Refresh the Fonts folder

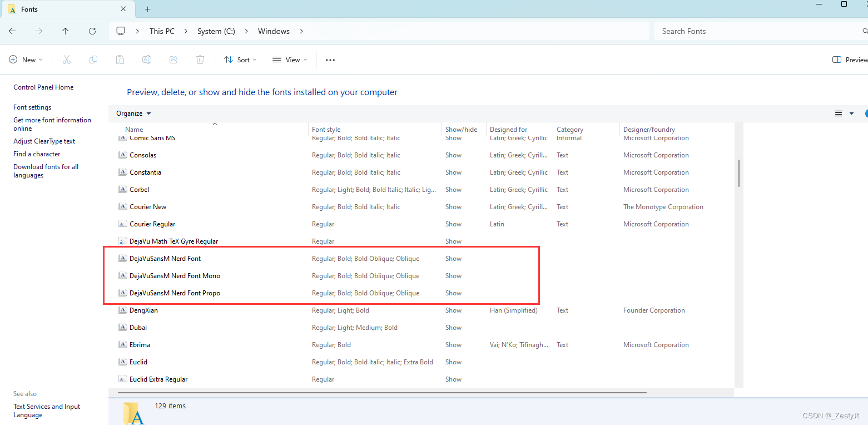pos(92,31)
